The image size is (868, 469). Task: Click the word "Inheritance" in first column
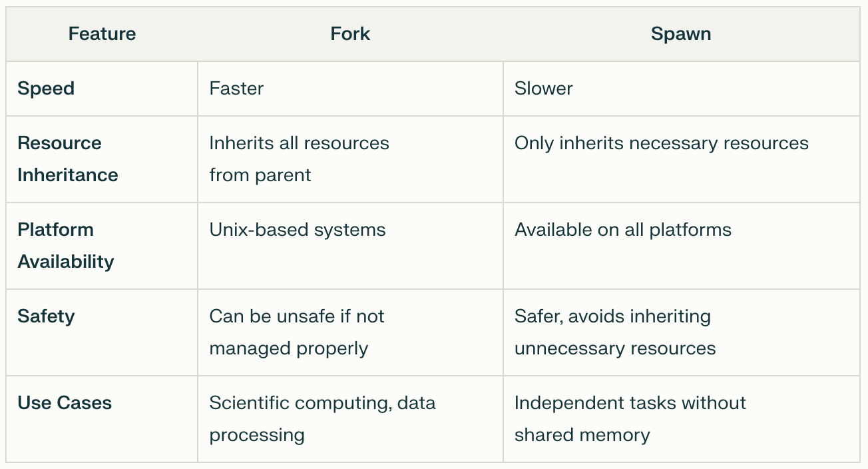67,175
